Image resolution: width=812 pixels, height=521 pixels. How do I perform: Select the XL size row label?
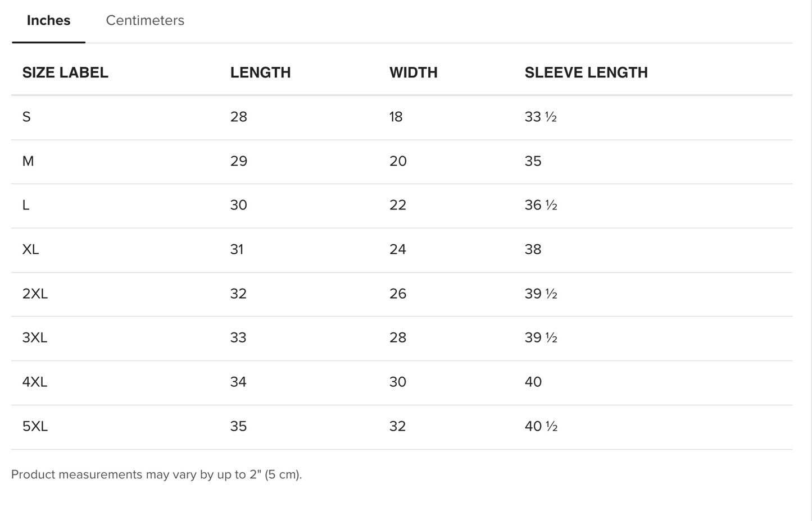click(x=30, y=249)
